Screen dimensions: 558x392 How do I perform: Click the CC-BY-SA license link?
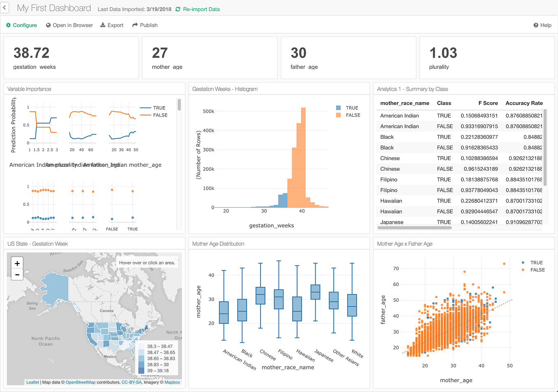[x=132, y=382]
